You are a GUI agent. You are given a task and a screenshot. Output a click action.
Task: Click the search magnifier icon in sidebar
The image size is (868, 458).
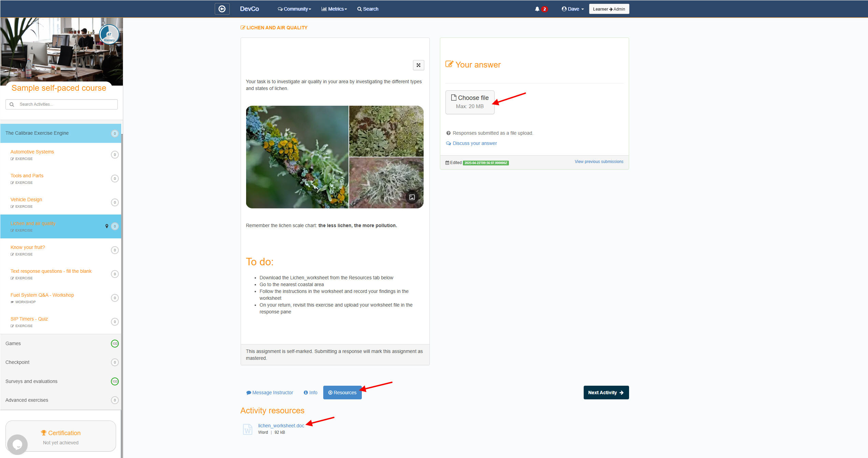(x=12, y=104)
